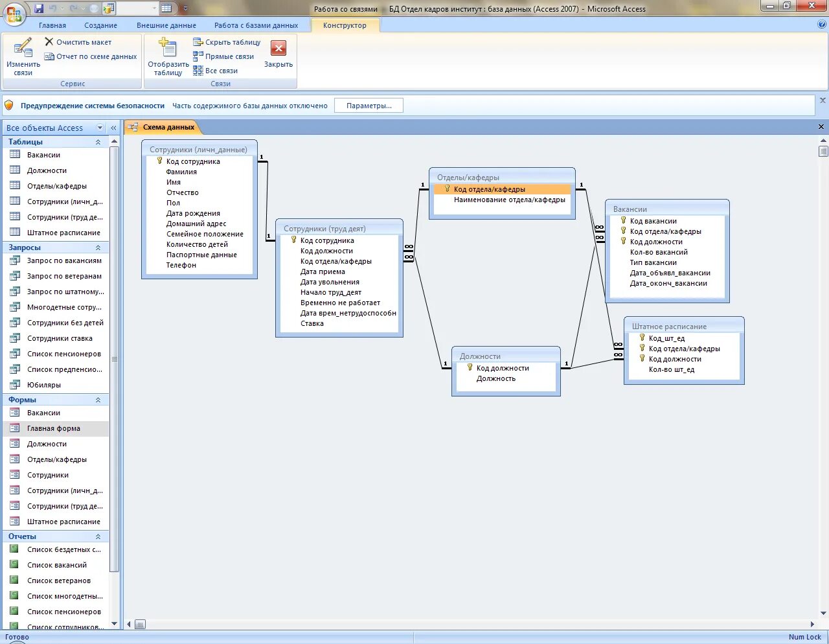Click Кол-во вакансий field in Вакансии table
This screenshot has height=644, width=829.
[659, 252]
